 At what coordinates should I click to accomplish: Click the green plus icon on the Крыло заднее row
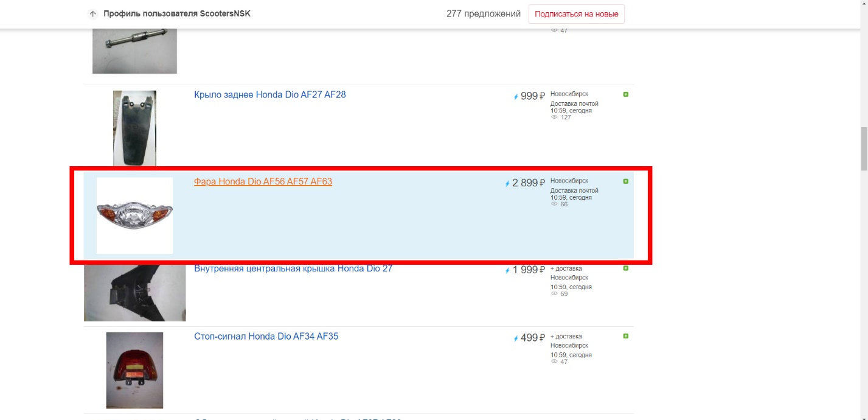tap(626, 94)
